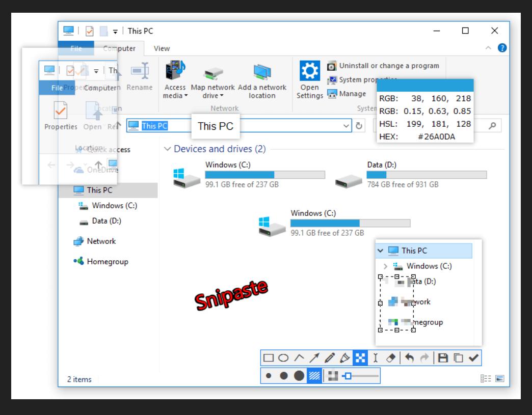Open the address bar history dropdown
The image size is (532, 415).
coord(347,126)
